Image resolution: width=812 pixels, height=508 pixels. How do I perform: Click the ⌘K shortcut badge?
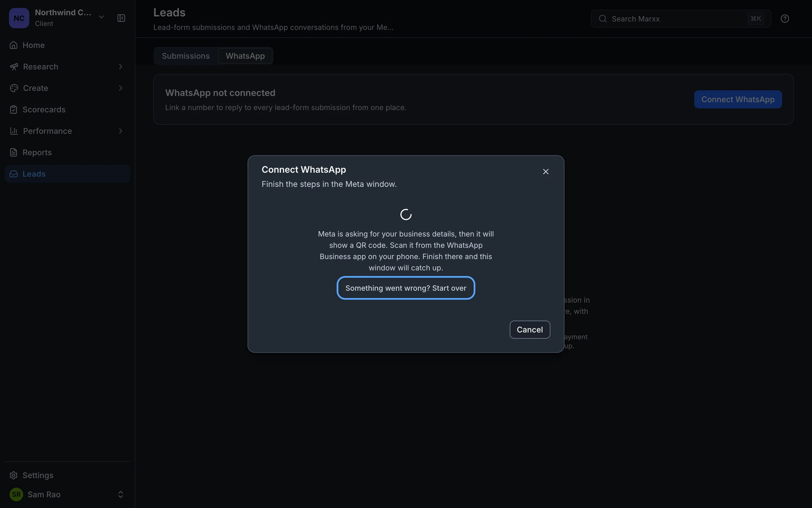tap(755, 19)
